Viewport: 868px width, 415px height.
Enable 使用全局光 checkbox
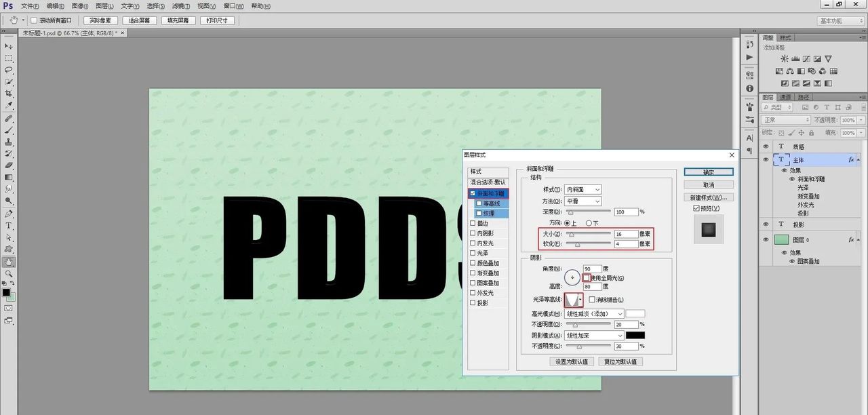coord(586,278)
